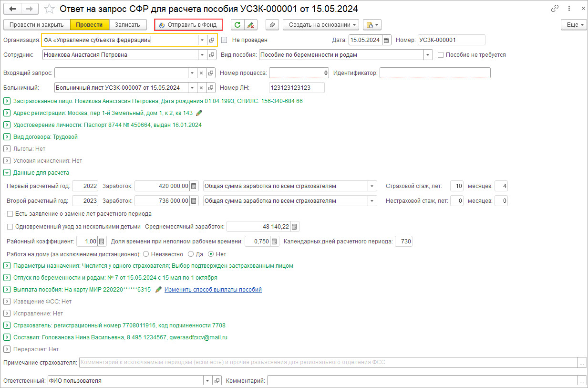
Task: Click into the Идентификатор field
Action: pos(435,73)
